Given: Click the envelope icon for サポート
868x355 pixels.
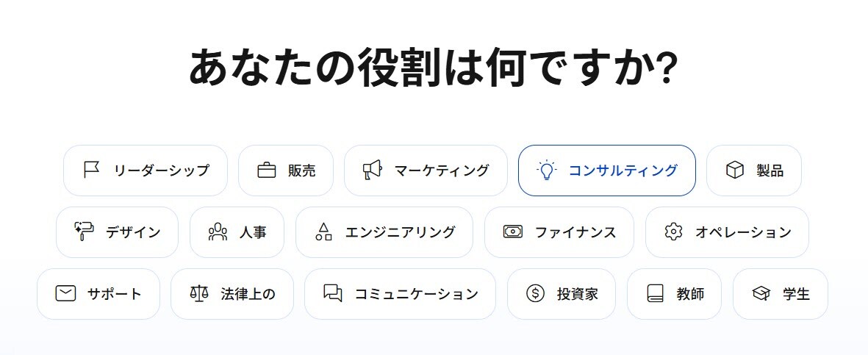Looking at the screenshot, I should coord(65,294).
